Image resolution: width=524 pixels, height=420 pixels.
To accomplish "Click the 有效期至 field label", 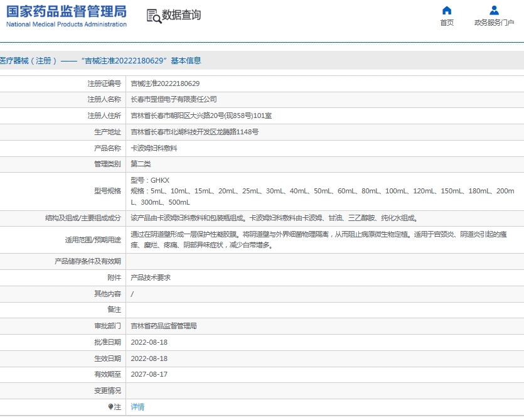I will click(107, 375).
